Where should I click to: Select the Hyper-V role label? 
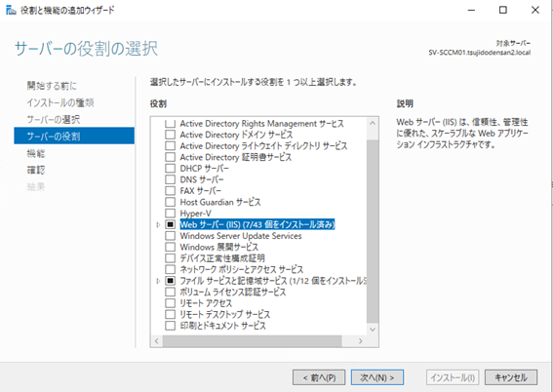click(x=195, y=214)
